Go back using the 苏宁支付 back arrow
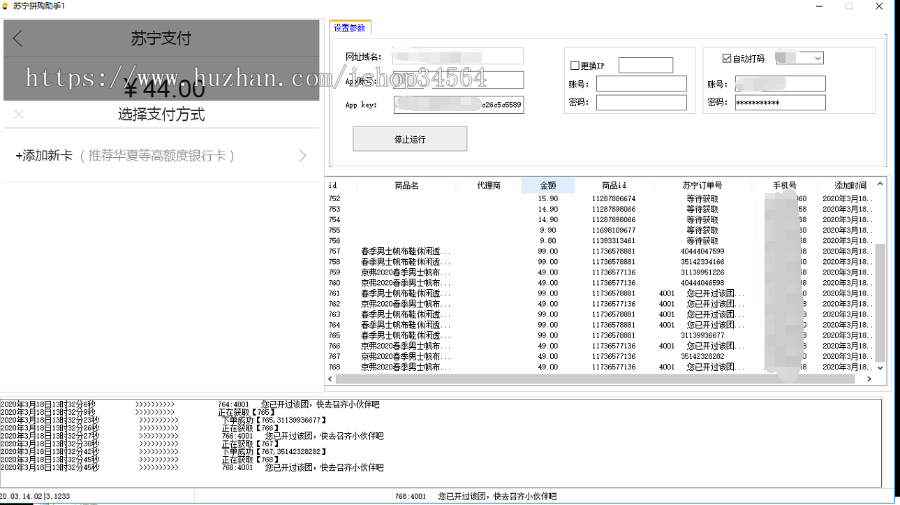 [17, 38]
